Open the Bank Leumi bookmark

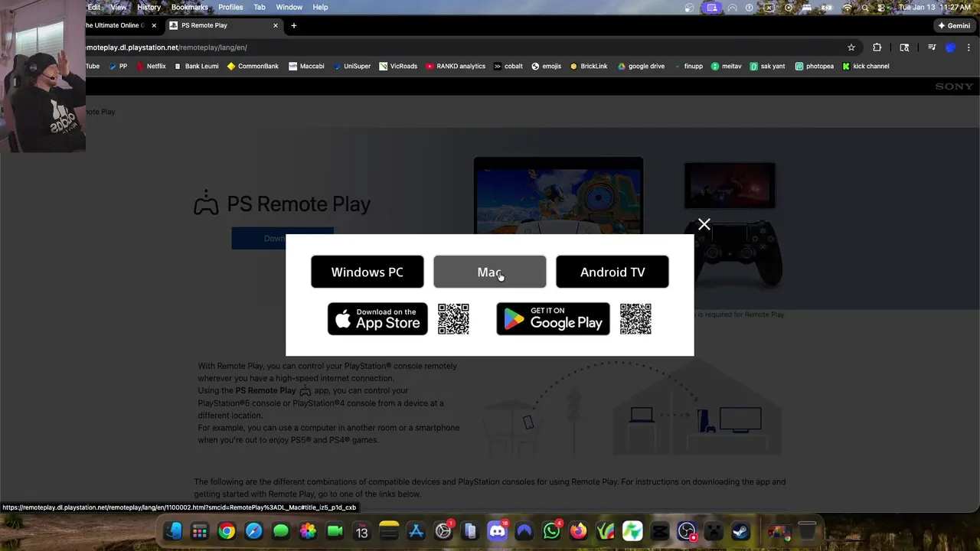click(x=196, y=67)
